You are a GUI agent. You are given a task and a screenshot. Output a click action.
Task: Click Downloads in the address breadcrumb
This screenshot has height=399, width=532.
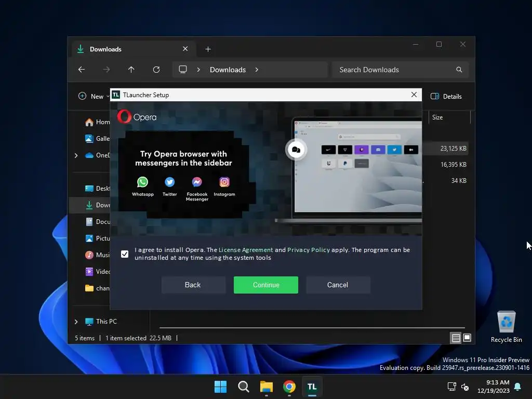click(228, 70)
